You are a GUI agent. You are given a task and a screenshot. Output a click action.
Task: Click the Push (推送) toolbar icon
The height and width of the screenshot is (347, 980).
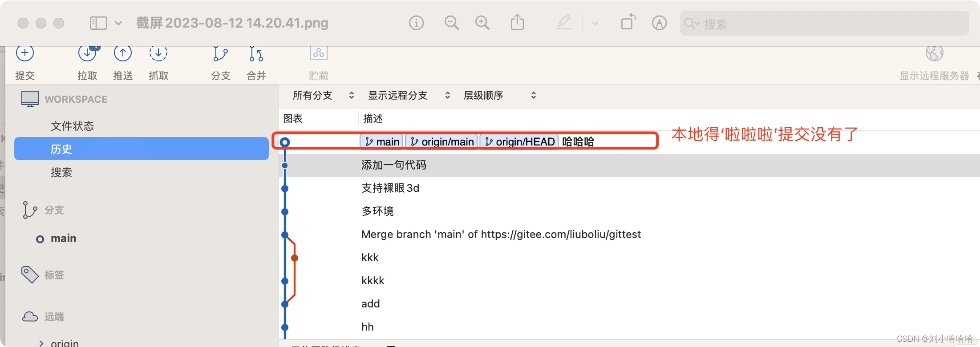click(x=123, y=53)
